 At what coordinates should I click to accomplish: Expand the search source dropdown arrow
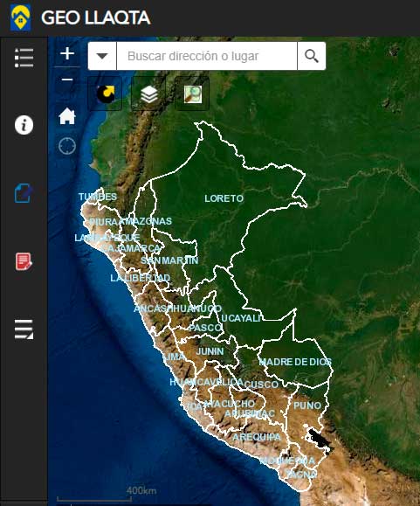tap(102, 56)
